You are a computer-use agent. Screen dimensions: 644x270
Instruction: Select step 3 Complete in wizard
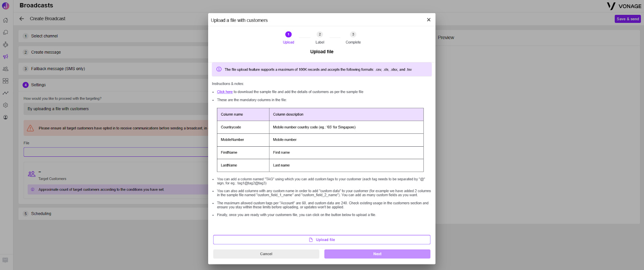pos(353,38)
